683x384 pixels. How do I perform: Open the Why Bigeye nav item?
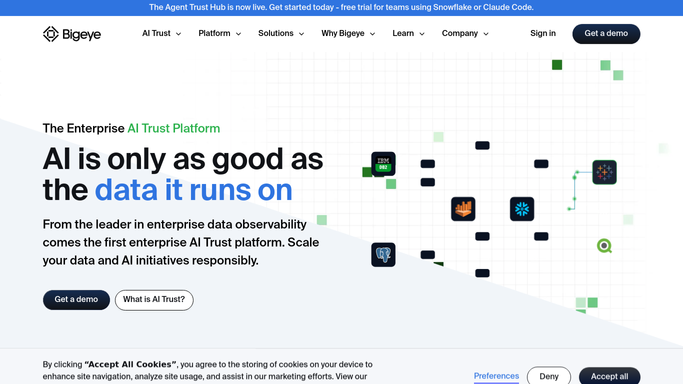coord(343,34)
